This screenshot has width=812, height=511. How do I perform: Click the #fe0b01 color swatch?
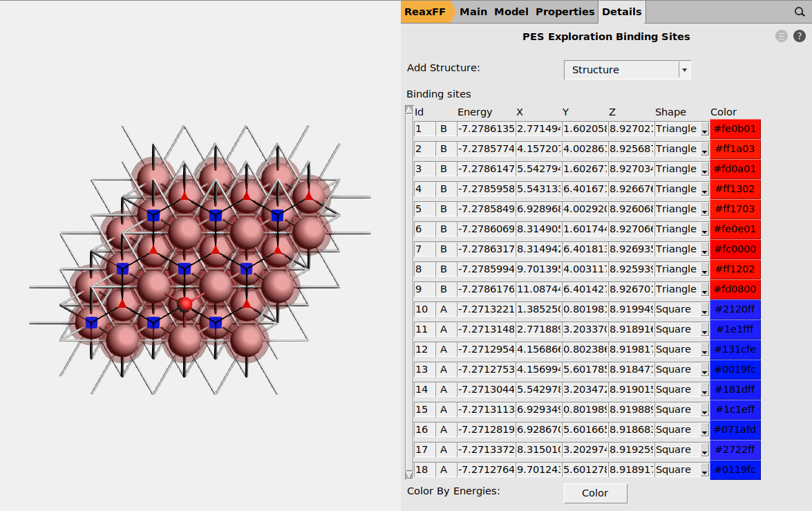(x=735, y=129)
